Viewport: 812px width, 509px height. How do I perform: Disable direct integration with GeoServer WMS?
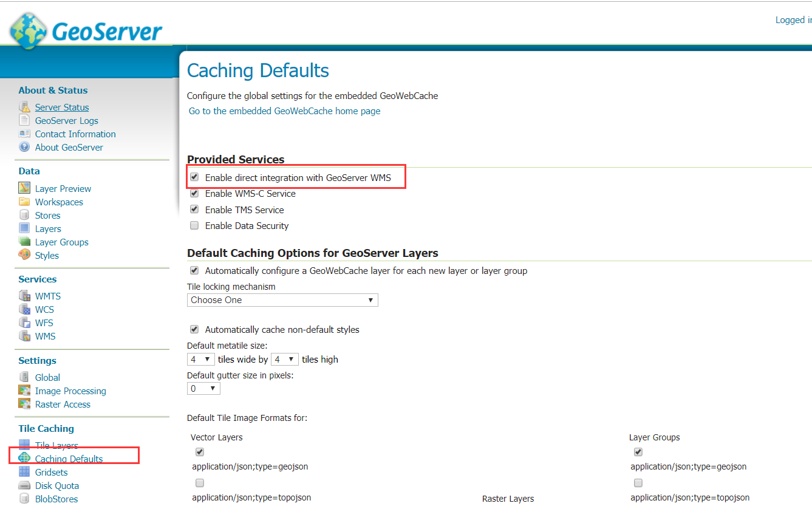pyautogui.click(x=194, y=177)
